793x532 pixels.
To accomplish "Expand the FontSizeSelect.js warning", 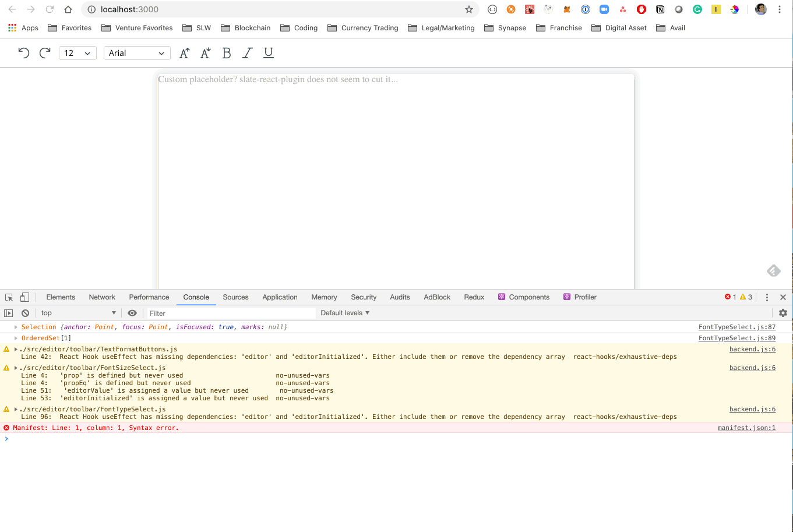I will pos(16,368).
